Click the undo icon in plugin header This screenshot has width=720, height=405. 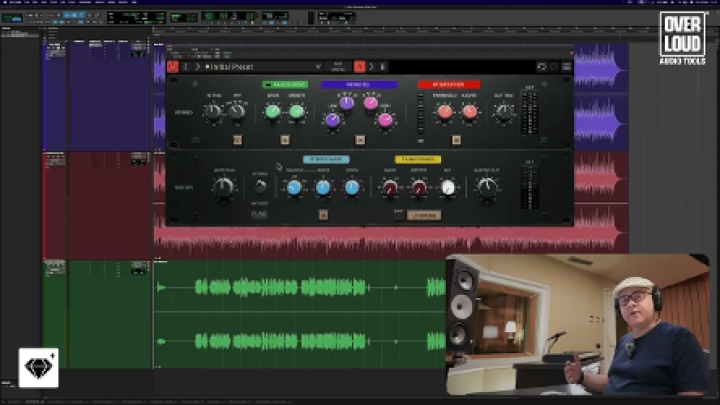(x=542, y=67)
